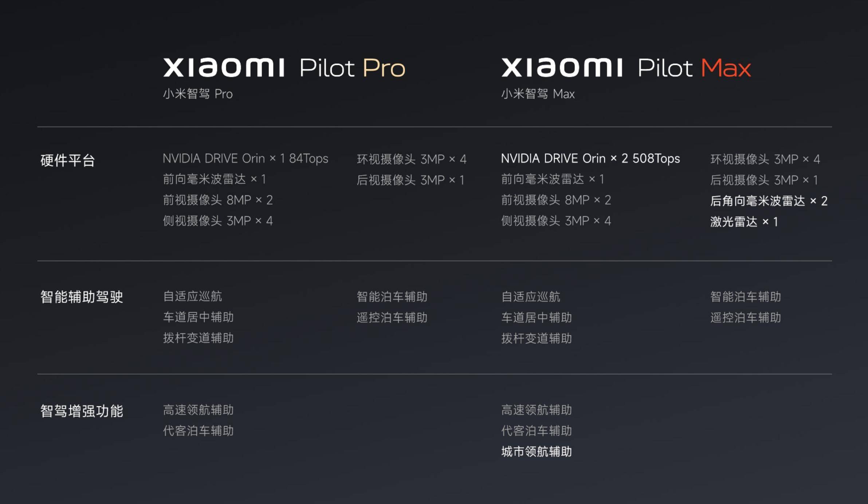Viewport: 868px width, 504px height.
Task: Select the 智驾增强功能 row label
Action: coord(82,411)
